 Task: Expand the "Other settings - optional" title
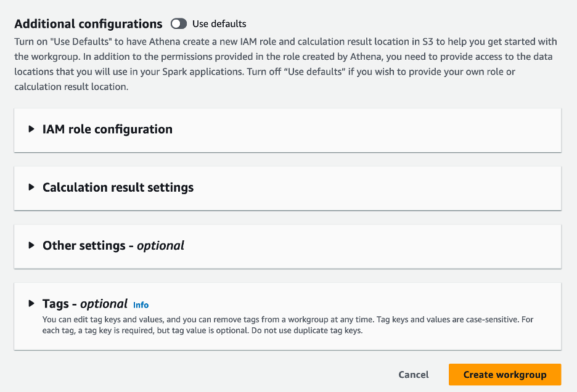coord(113,245)
